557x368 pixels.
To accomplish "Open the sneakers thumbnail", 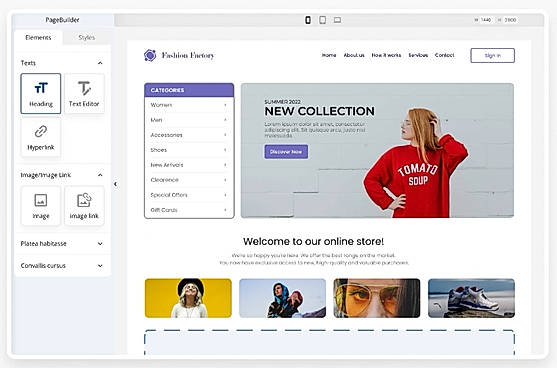I will coord(471,298).
